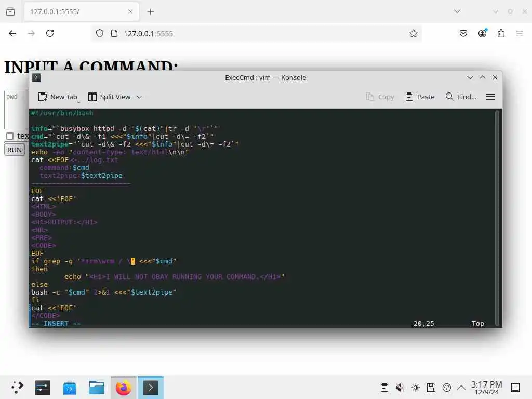Open the removable disk tray icon
This screenshot has height=399, width=532.
pyautogui.click(x=431, y=388)
